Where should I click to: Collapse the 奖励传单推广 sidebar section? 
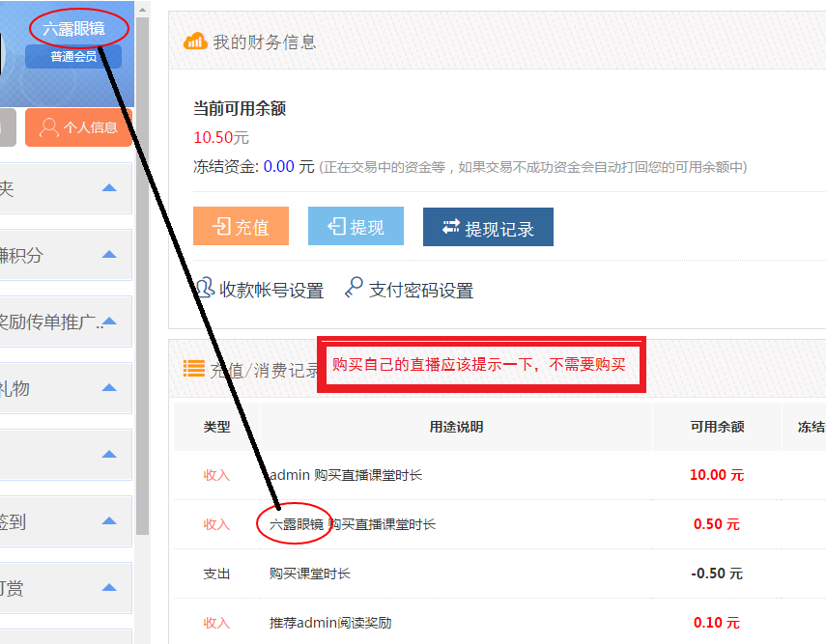(x=109, y=322)
